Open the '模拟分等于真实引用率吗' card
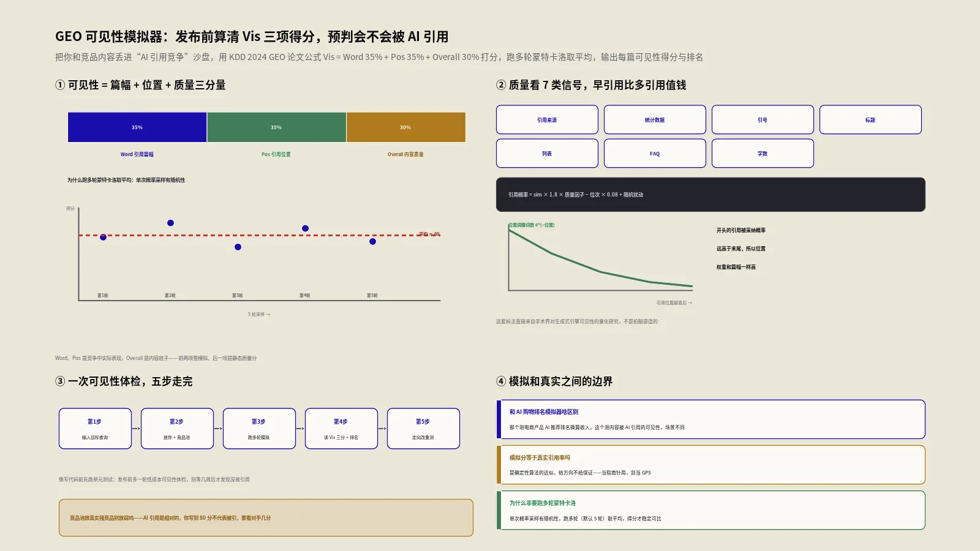The width and height of the screenshot is (980, 551). [710, 465]
